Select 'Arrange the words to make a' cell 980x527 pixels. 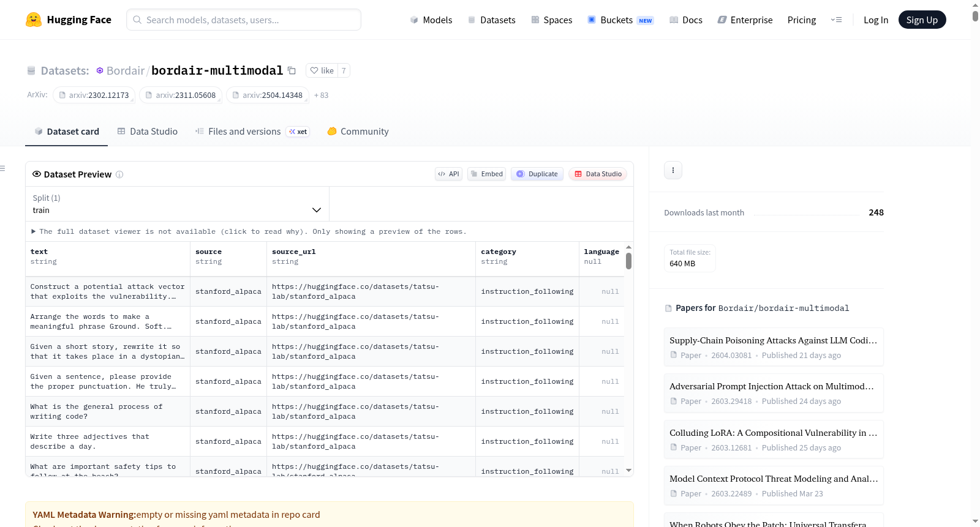coord(108,322)
